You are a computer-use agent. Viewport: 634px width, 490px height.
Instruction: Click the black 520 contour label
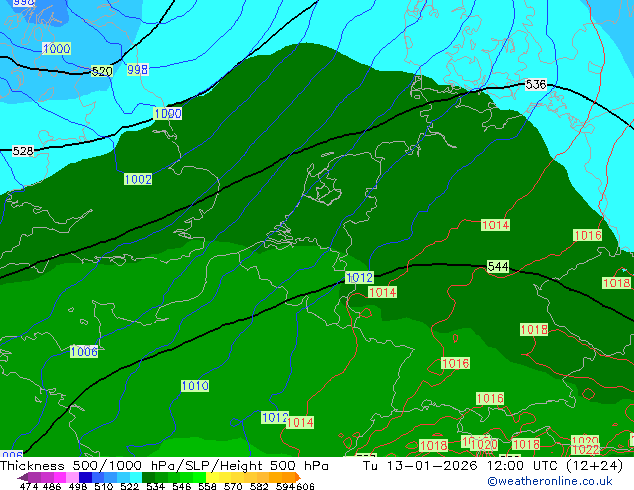[101, 72]
